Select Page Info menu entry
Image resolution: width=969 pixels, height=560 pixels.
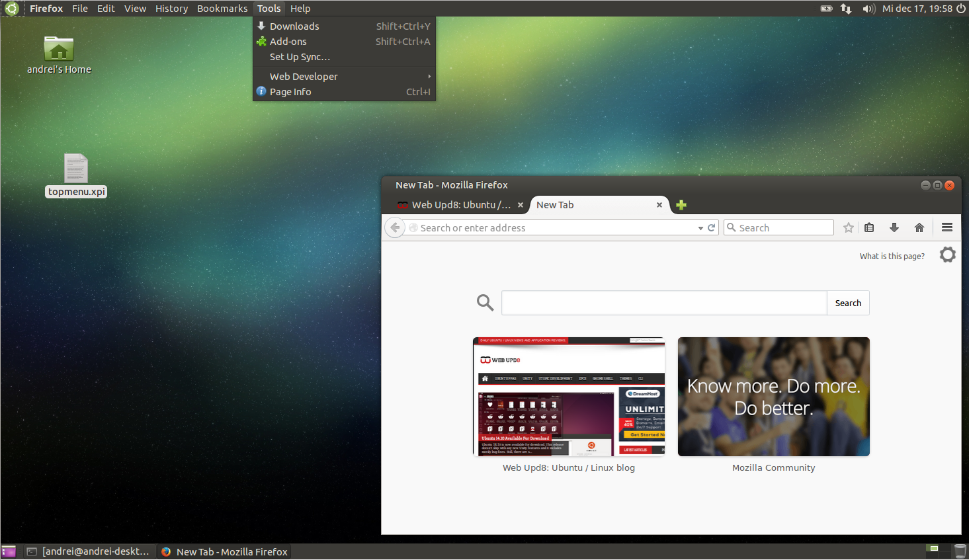344,91
